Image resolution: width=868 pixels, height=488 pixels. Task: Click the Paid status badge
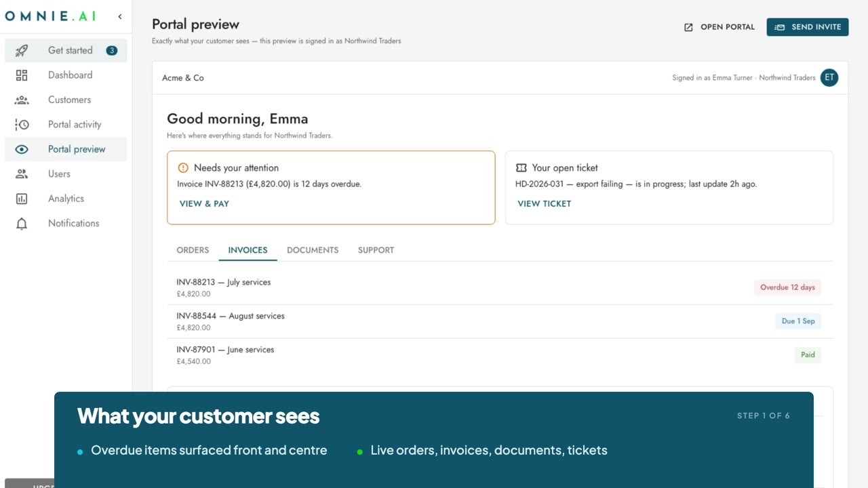[x=808, y=354]
